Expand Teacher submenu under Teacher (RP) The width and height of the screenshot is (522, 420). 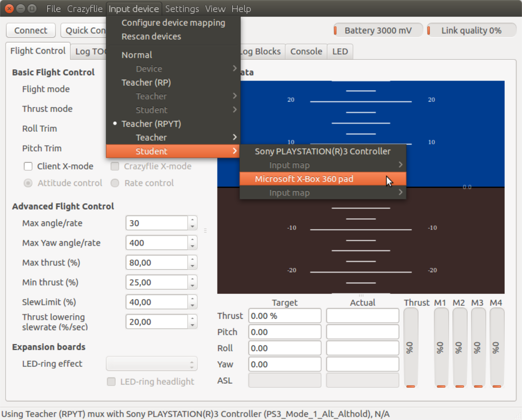[173, 96]
